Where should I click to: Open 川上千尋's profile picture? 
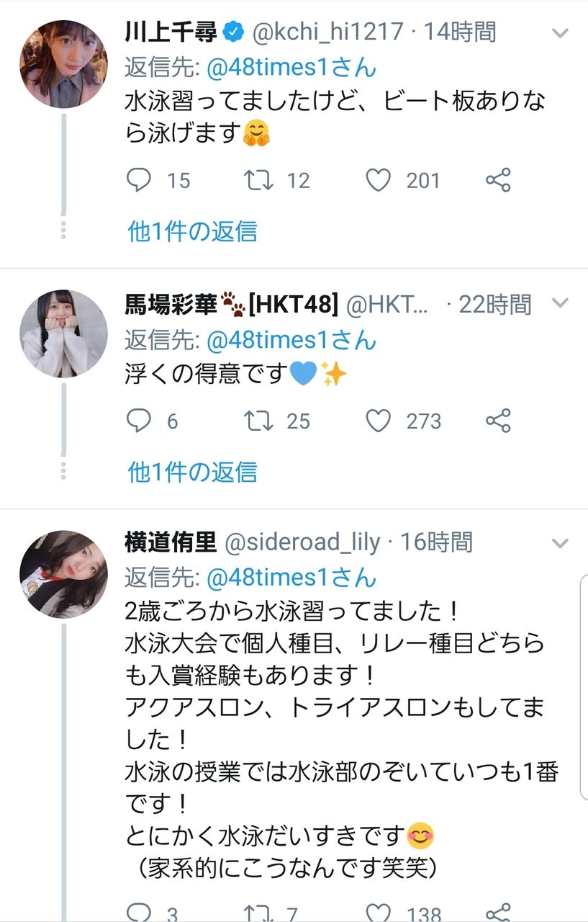point(63,65)
